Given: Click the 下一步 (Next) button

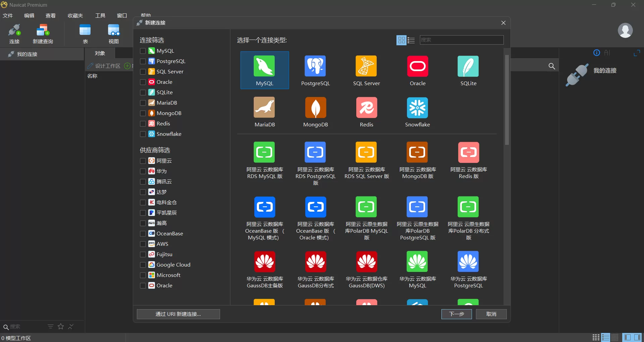Looking at the screenshot, I should (457, 314).
